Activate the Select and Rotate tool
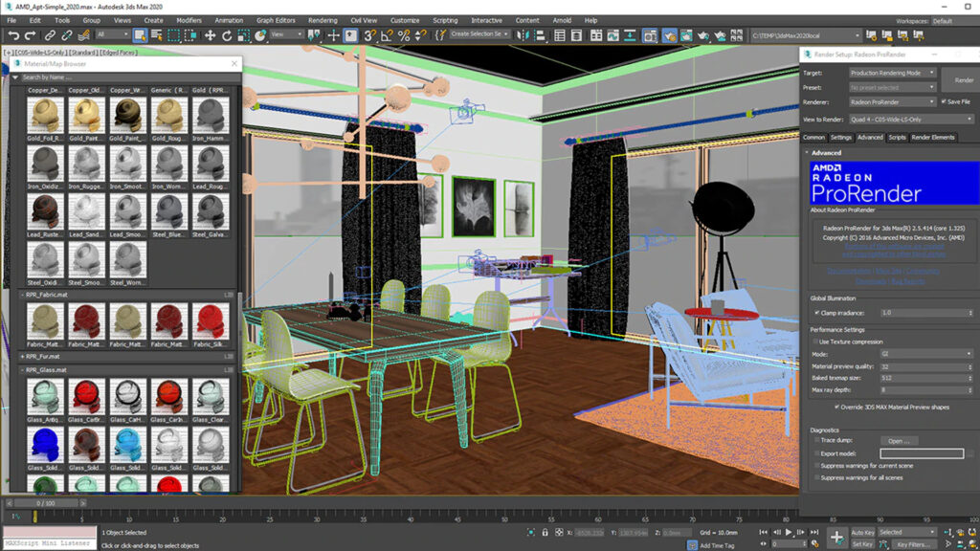This screenshot has height=551, width=980. tap(227, 35)
